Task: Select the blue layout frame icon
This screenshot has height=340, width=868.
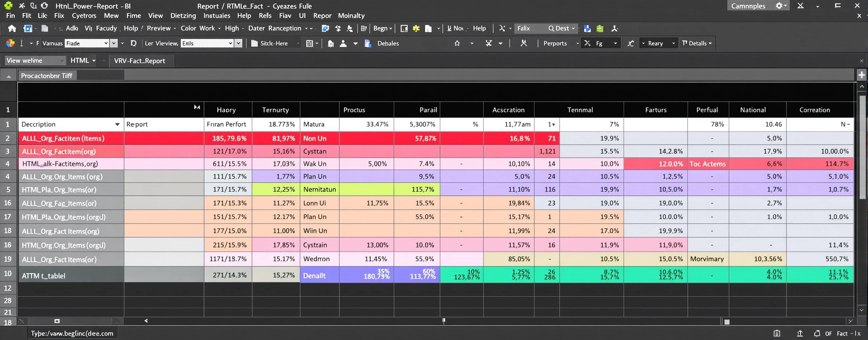Action: pyautogui.click(x=28, y=29)
